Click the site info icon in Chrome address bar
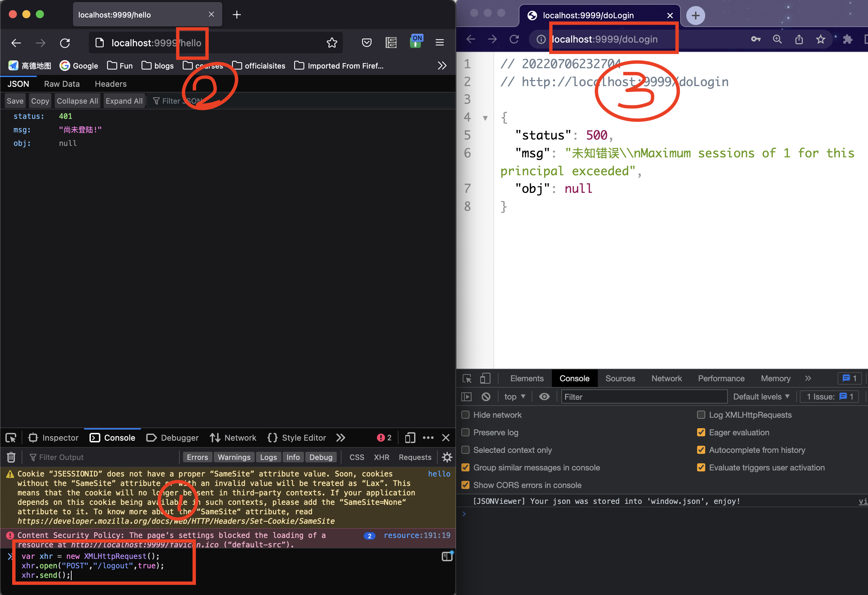868x595 pixels. 541,39
